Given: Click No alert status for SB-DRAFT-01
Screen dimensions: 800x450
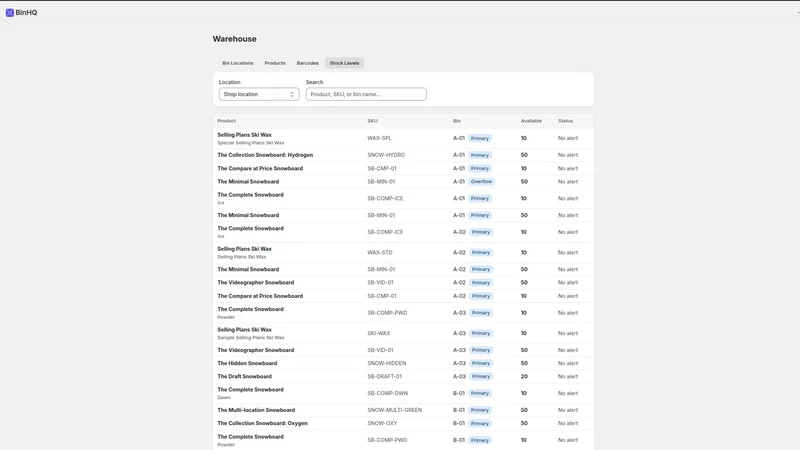Looking at the screenshot, I should tap(567, 377).
